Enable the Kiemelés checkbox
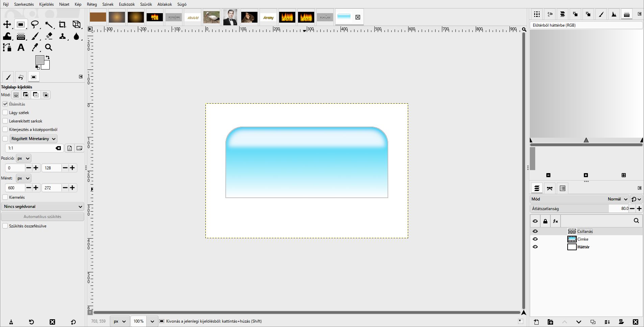This screenshot has height=327, width=644. coord(5,197)
